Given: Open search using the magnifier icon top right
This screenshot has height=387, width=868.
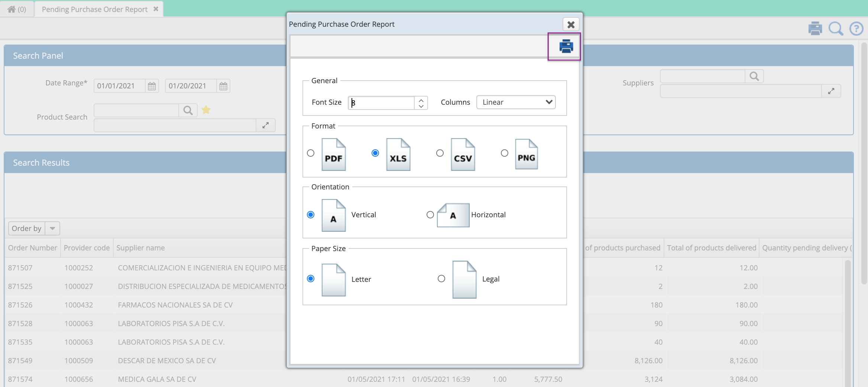Looking at the screenshot, I should pos(836,28).
